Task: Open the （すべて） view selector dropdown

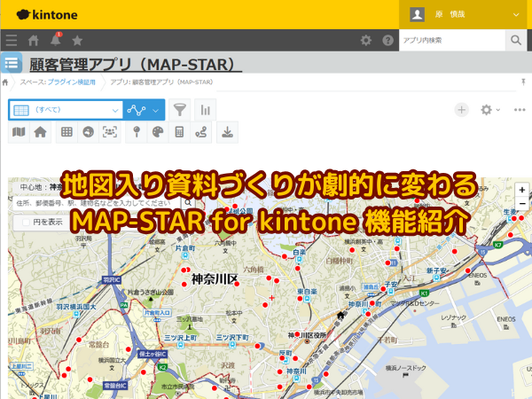Action: [66, 110]
